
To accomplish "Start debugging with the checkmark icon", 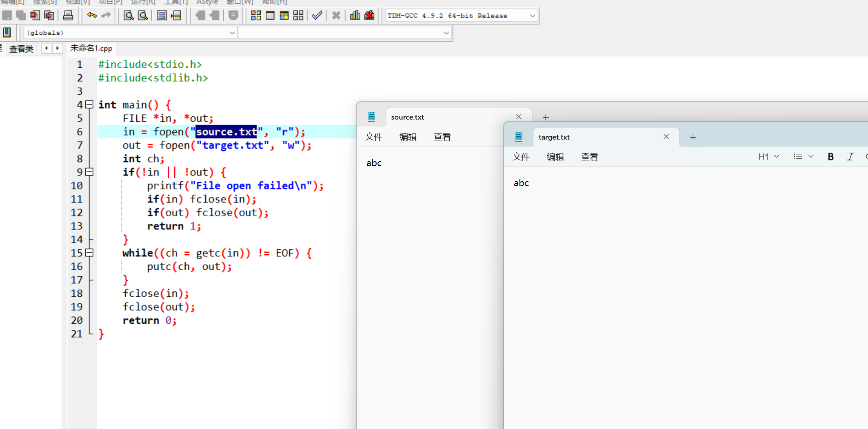I will coord(317,16).
